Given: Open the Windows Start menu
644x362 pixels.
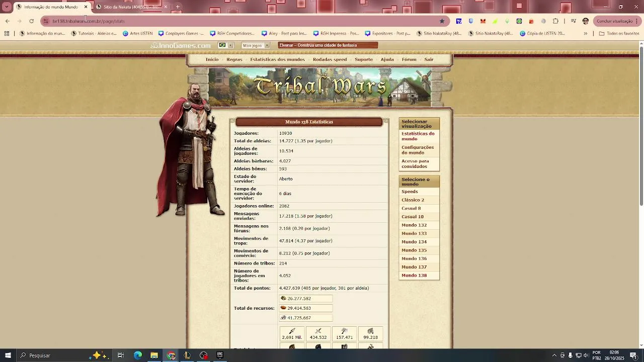Looking at the screenshot, I should tap(8, 355).
